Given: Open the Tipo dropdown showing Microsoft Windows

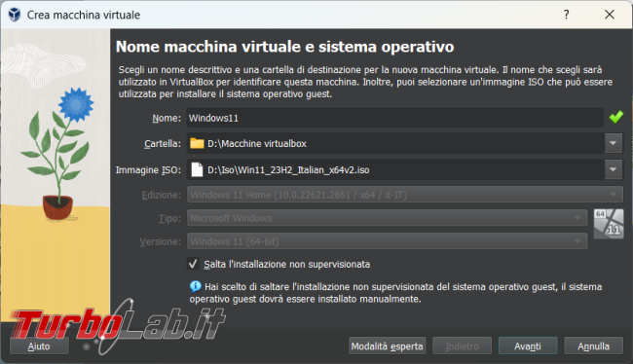Looking at the screenshot, I should (x=388, y=218).
